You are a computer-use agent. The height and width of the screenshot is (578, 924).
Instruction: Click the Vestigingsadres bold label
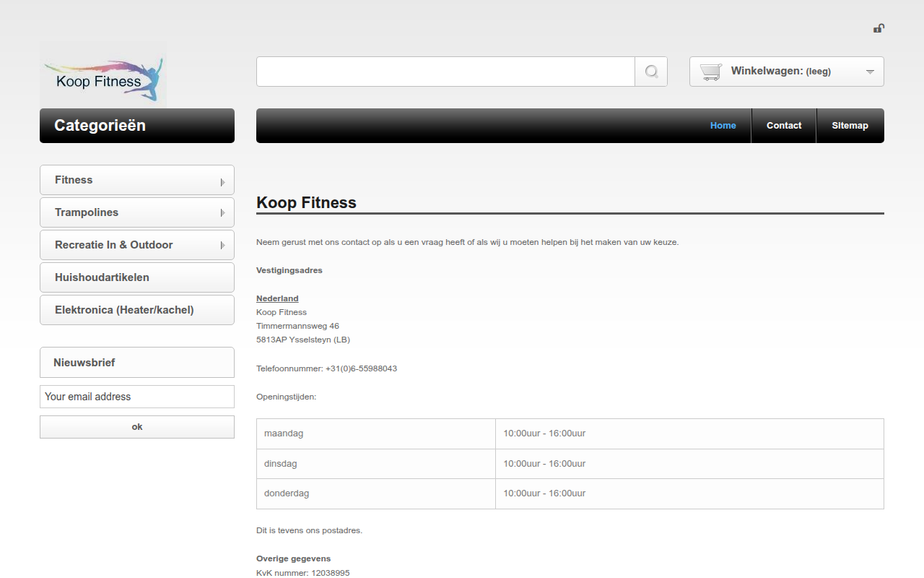click(289, 270)
